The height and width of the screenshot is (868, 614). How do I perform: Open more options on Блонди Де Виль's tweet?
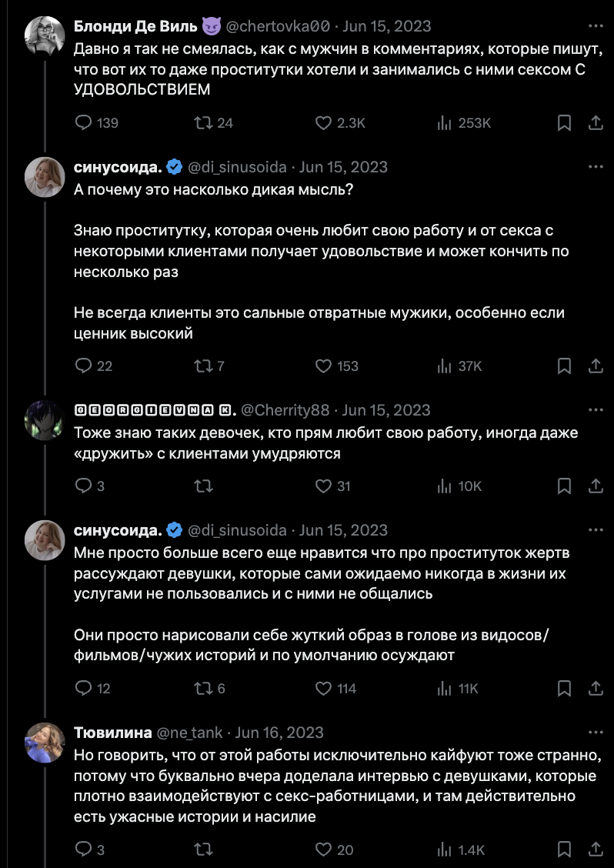click(595, 25)
